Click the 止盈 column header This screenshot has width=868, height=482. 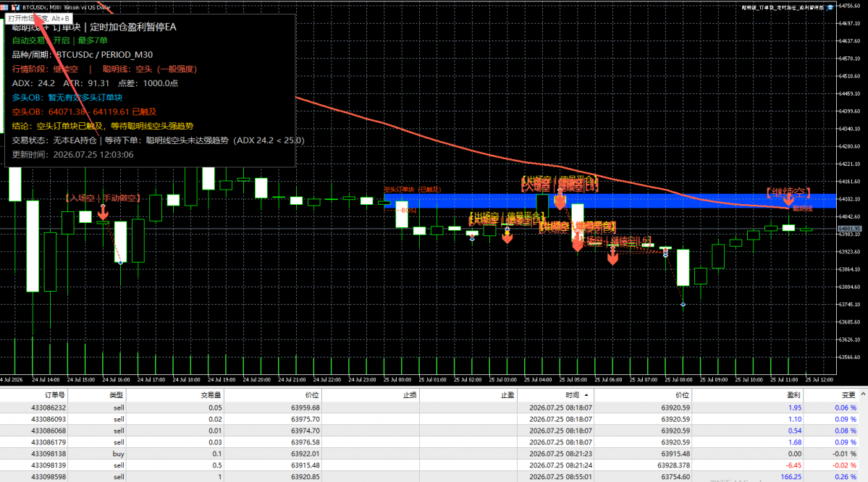click(468, 395)
